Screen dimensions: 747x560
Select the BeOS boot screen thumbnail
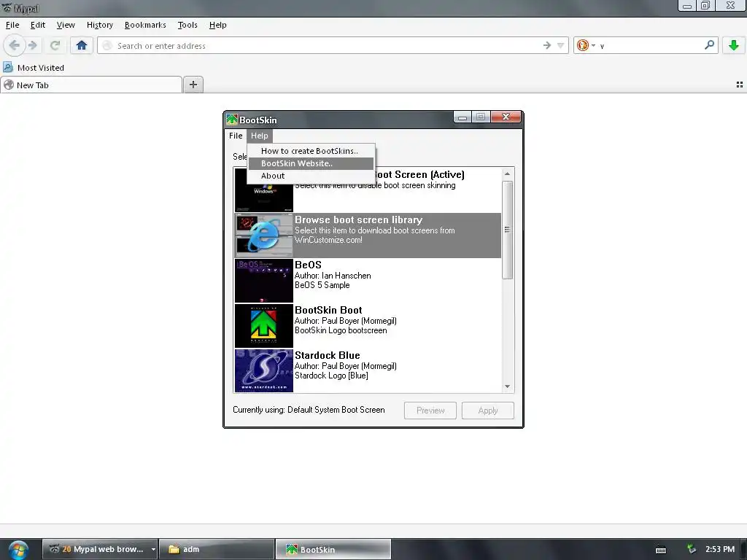tap(263, 281)
